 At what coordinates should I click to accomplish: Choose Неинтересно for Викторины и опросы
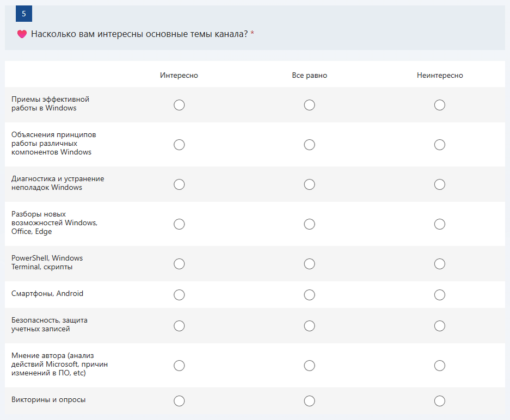point(440,401)
